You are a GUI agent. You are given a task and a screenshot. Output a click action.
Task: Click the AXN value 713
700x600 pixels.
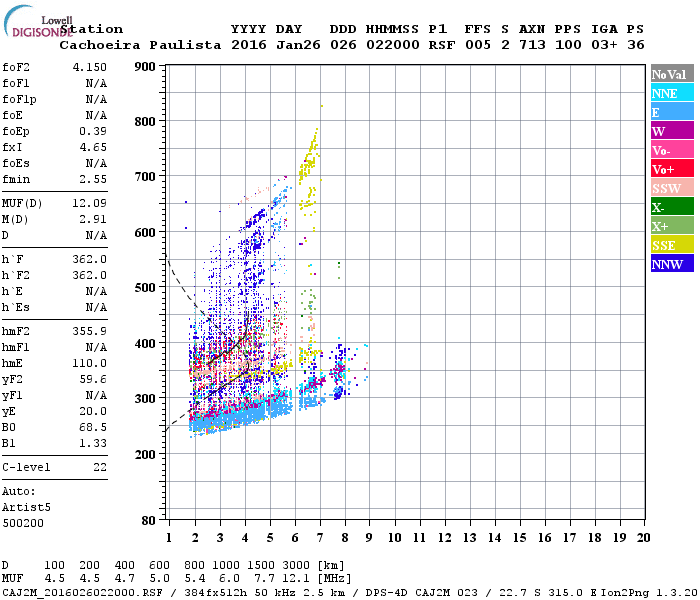tap(532, 45)
